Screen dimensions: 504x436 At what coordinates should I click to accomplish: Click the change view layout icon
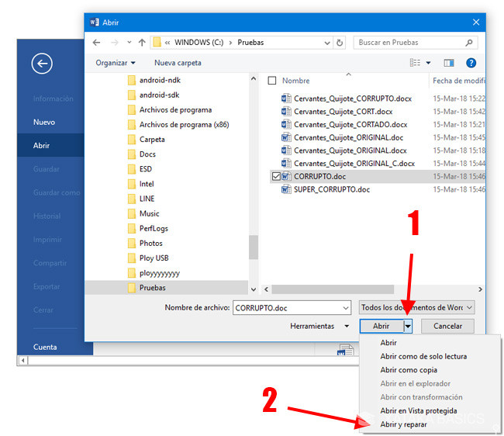tap(415, 63)
